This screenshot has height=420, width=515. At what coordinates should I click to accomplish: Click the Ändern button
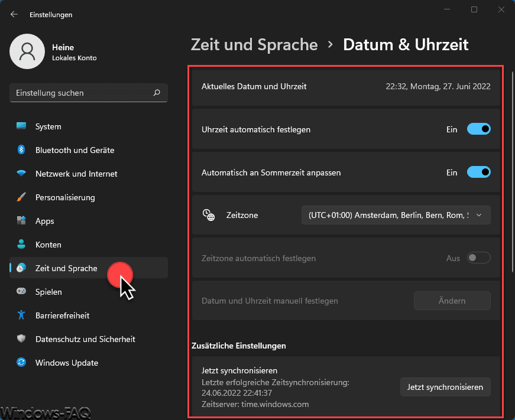(452, 301)
